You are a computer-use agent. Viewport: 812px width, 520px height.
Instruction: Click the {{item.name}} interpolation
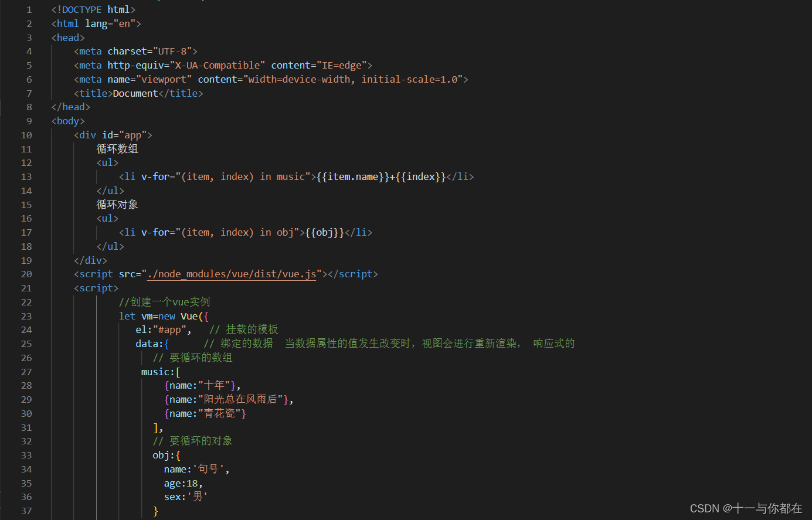(353, 176)
